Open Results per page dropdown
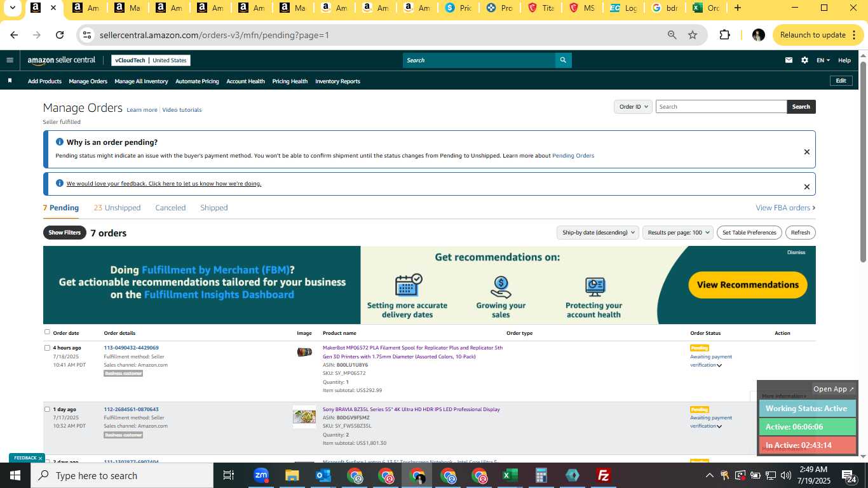The width and height of the screenshot is (868, 488). pyautogui.click(x=678, y=233)
